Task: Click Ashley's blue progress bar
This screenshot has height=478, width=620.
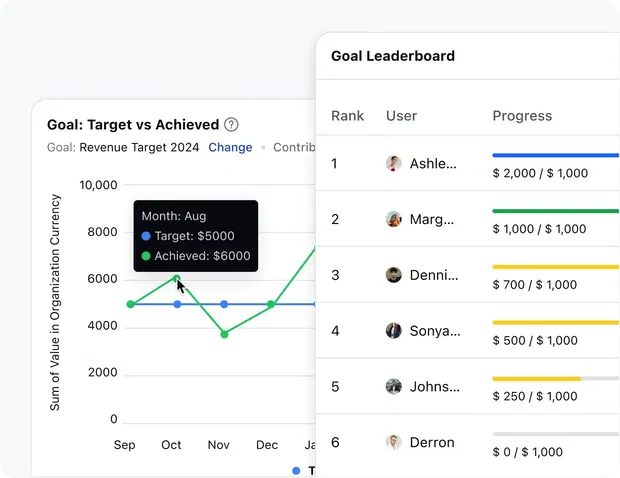Action: point(555,155)
